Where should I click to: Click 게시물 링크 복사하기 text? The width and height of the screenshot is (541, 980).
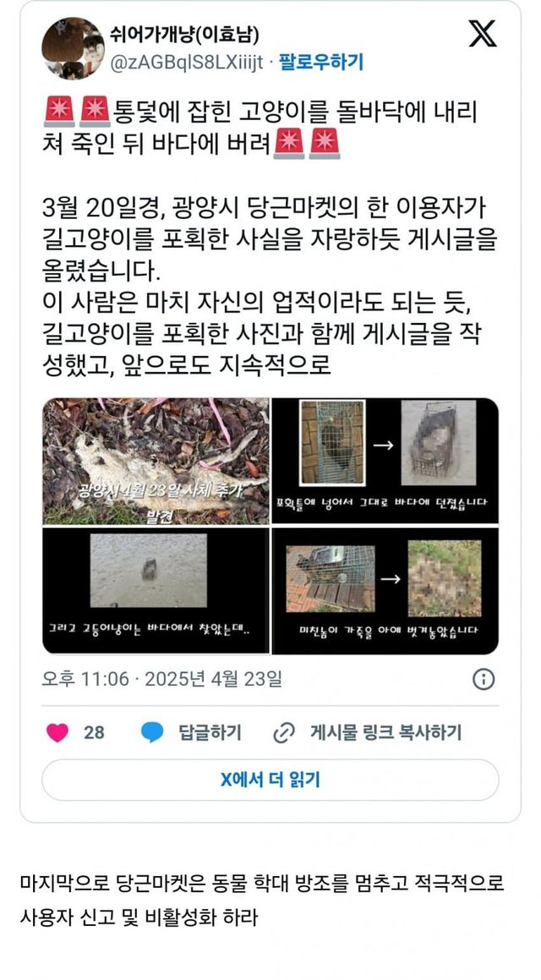pos(386,732)
